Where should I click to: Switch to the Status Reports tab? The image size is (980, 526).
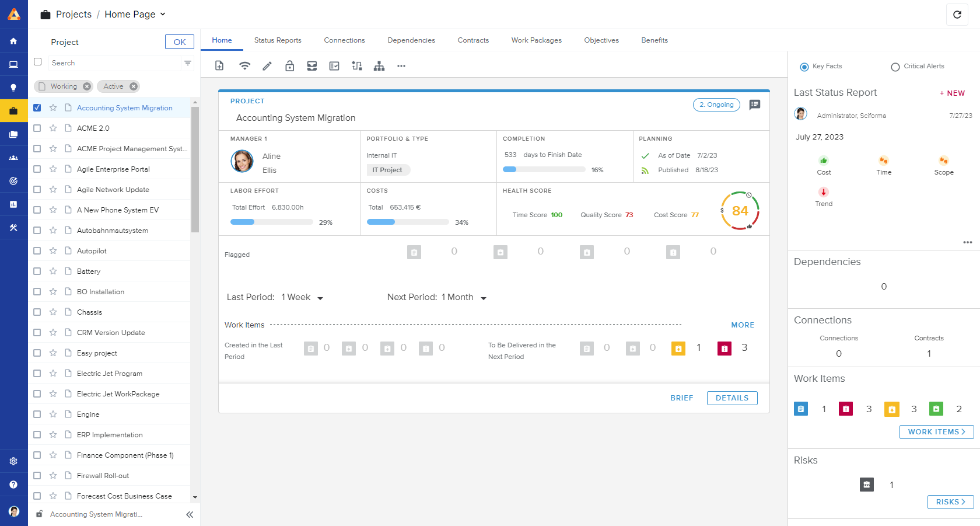[x=278, y=40]
